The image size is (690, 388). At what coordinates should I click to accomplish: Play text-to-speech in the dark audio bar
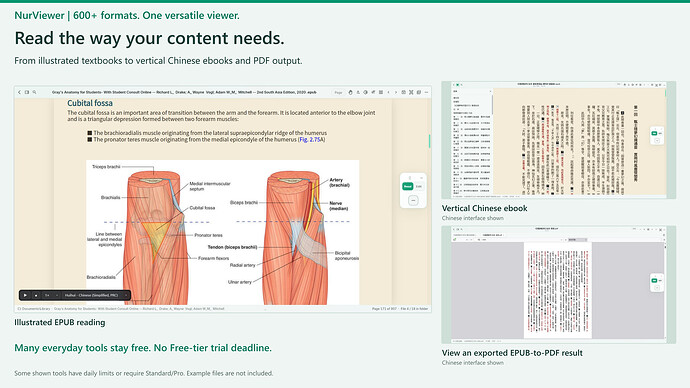click(x=25, y=295)
